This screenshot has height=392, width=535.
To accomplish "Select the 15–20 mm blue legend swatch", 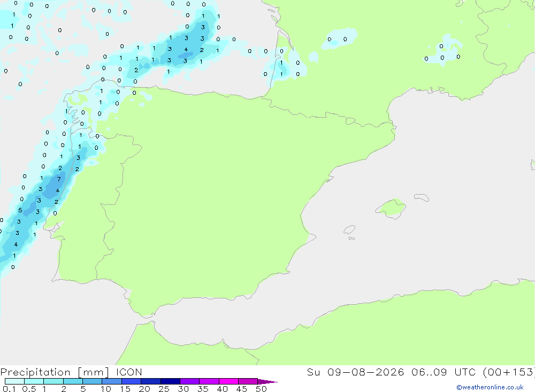I will click(132, 381).
